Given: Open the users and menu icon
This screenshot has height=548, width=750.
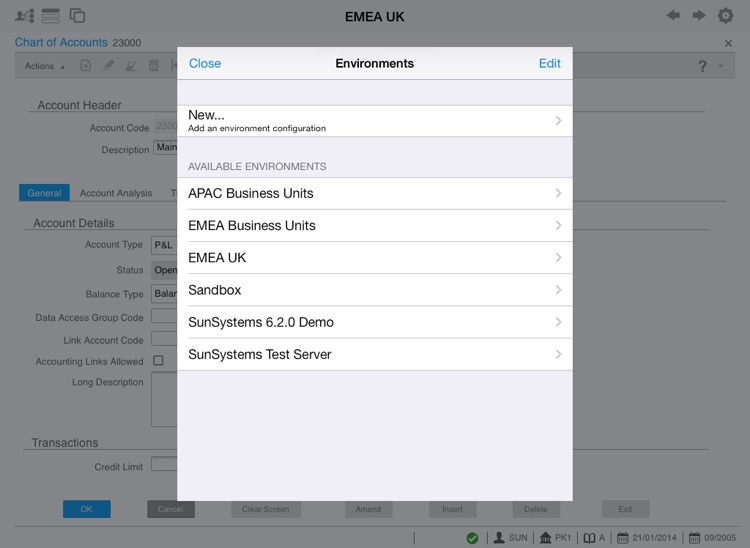Looking at the screenshot, I should (24, 16).
